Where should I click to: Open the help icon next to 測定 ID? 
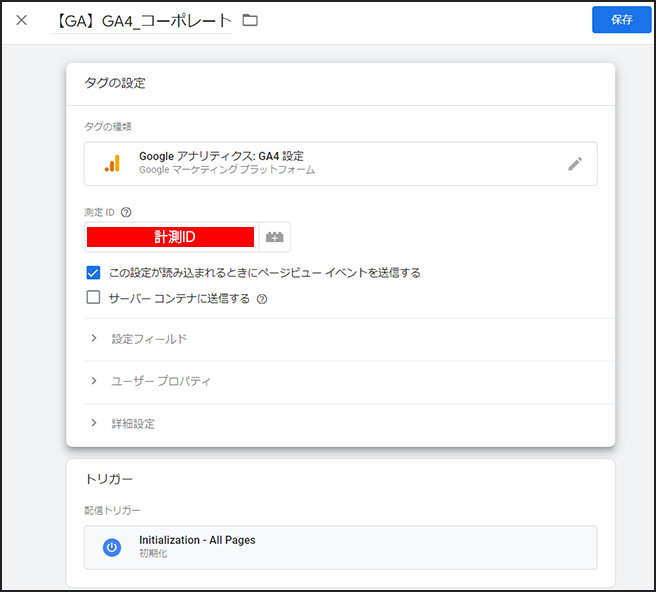[126, 213]
